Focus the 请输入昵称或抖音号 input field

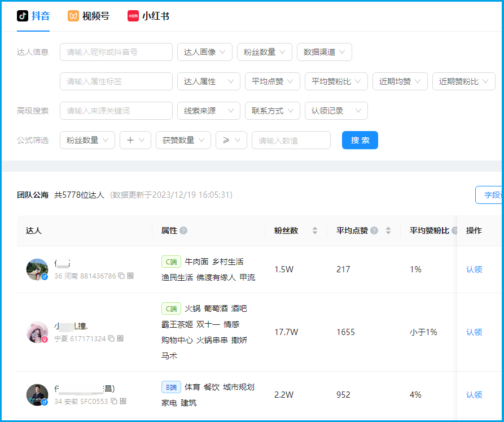pos(116,52)
